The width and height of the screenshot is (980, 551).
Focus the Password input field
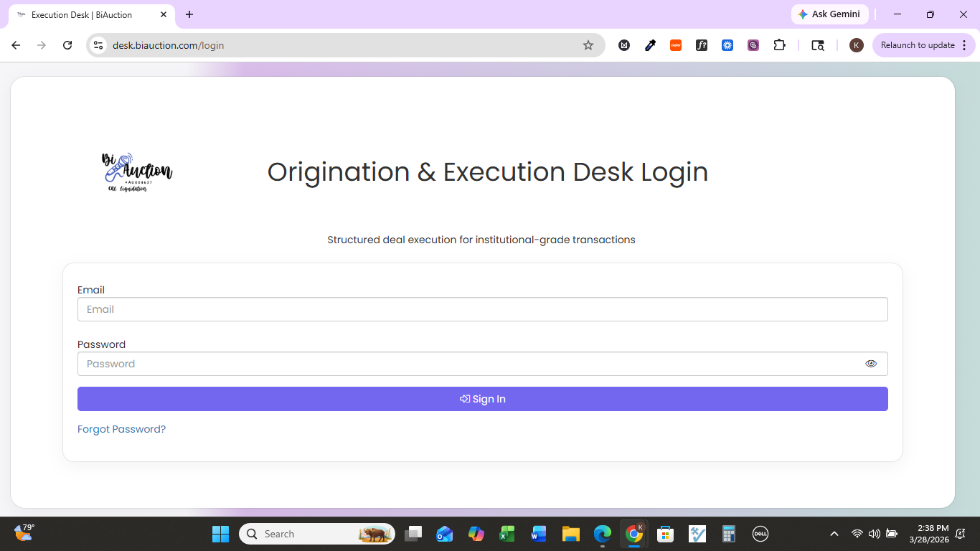[483, 364]
